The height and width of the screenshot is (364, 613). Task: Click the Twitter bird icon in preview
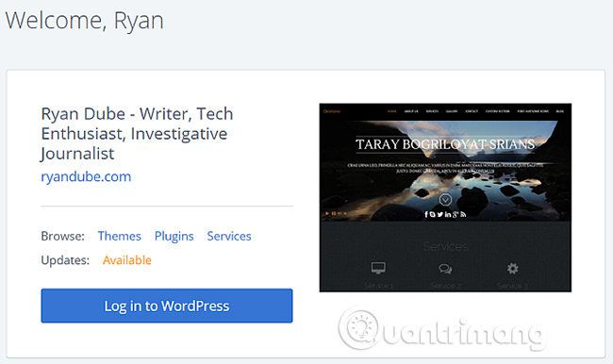point(440,214)
